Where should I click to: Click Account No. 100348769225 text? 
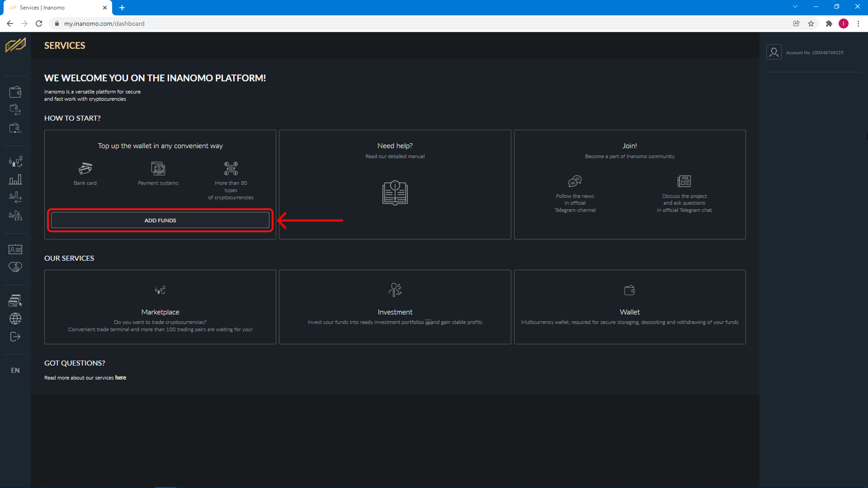pos(814,53)
